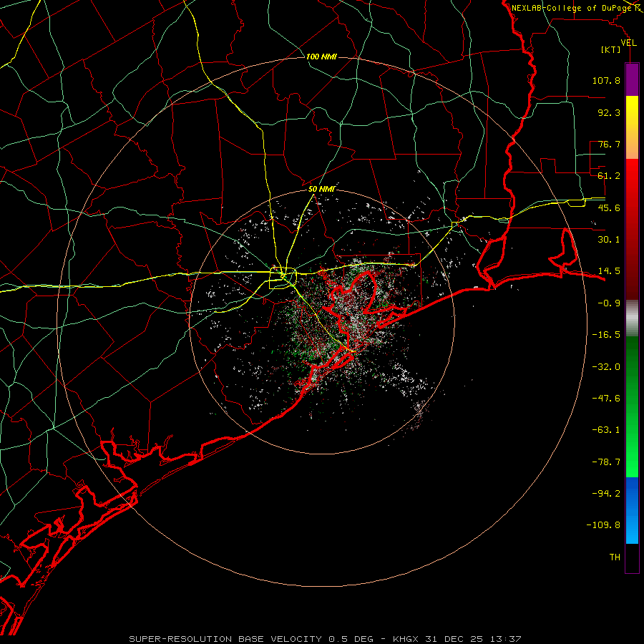The height and width of the screenshot is (644, 644).
Task: Click the 100 NMI range ring label
Action: pos(321,57)
